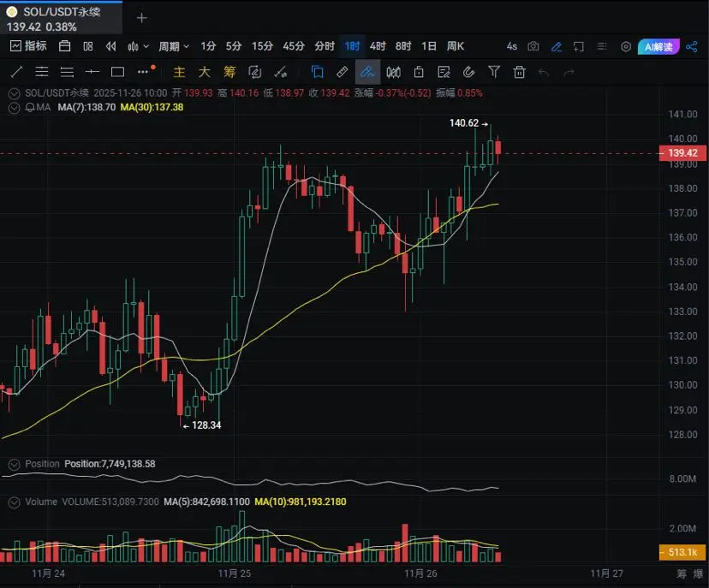
Task: Open chart settings hexagon icon
Action: click(x=626, y=46)
